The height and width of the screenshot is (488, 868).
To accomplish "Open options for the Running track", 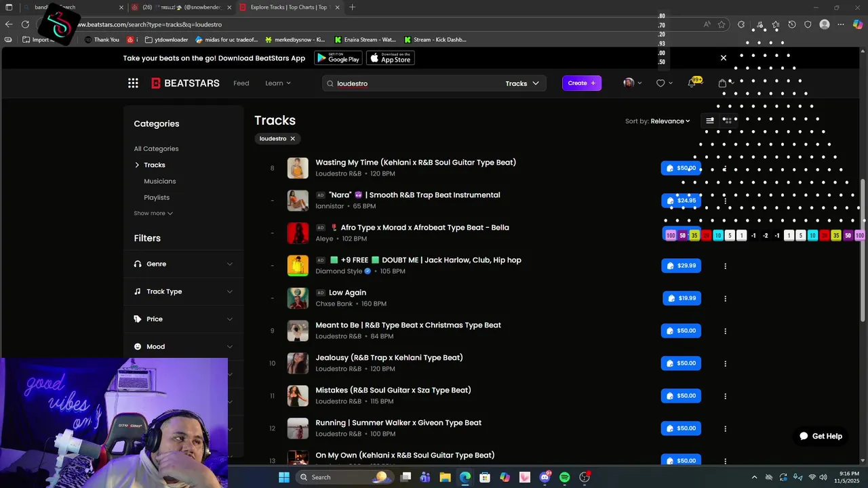I will click(725, 428).
